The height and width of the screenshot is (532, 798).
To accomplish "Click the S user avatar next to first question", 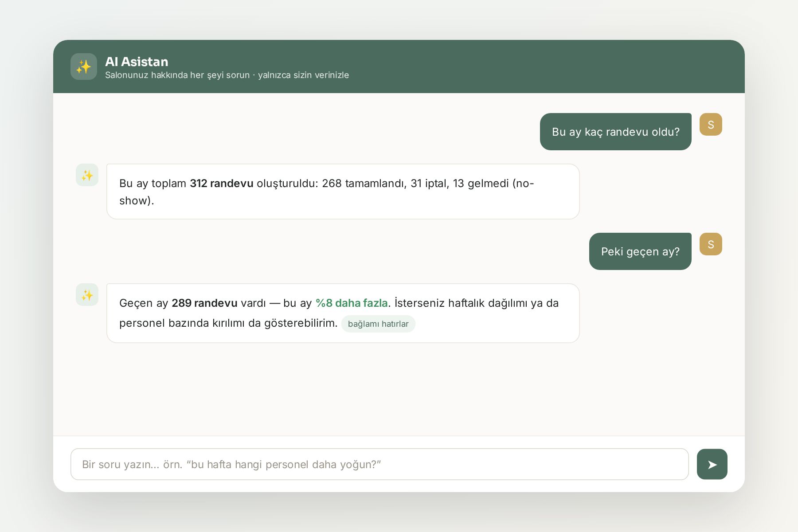I will tap(711, 125).
